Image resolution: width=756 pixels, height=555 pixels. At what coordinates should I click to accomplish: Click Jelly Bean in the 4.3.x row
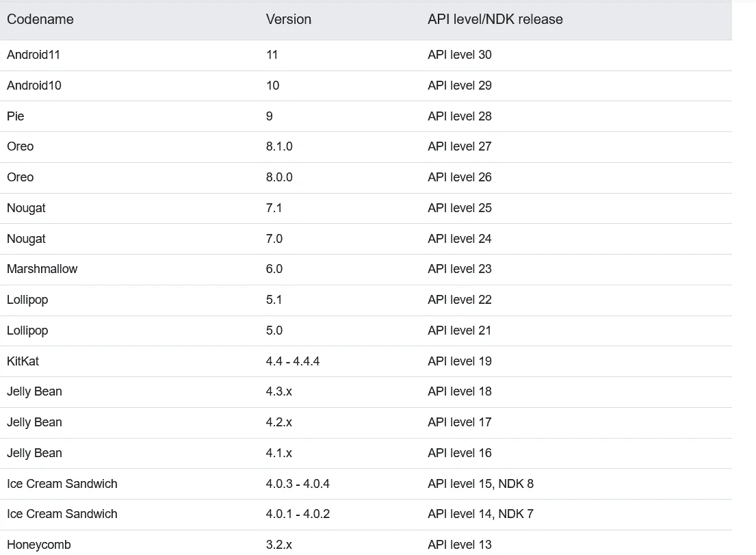[x=34, y=391]
